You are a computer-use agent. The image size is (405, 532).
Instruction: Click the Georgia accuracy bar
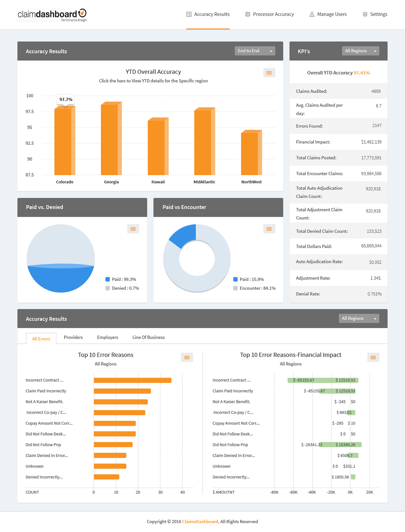point(111,138)
